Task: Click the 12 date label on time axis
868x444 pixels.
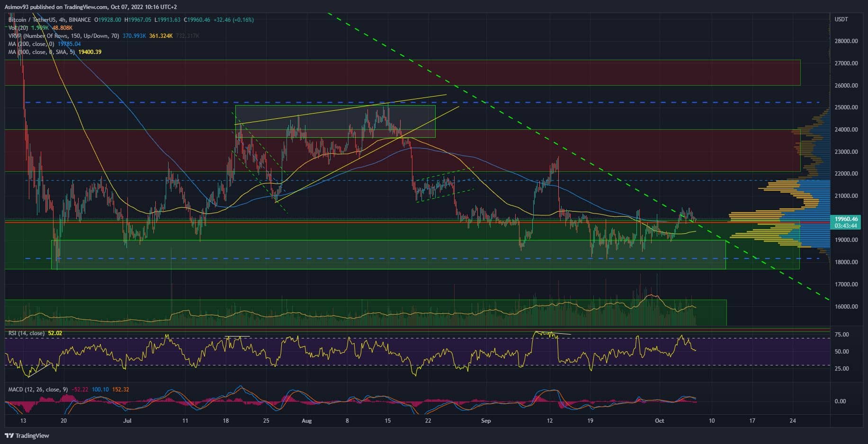Action: 550,421
